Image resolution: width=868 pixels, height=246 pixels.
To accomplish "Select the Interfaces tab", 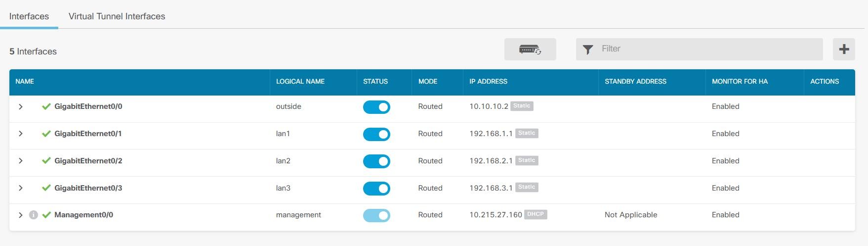I will pyautogui.click(x=29, y=16).
